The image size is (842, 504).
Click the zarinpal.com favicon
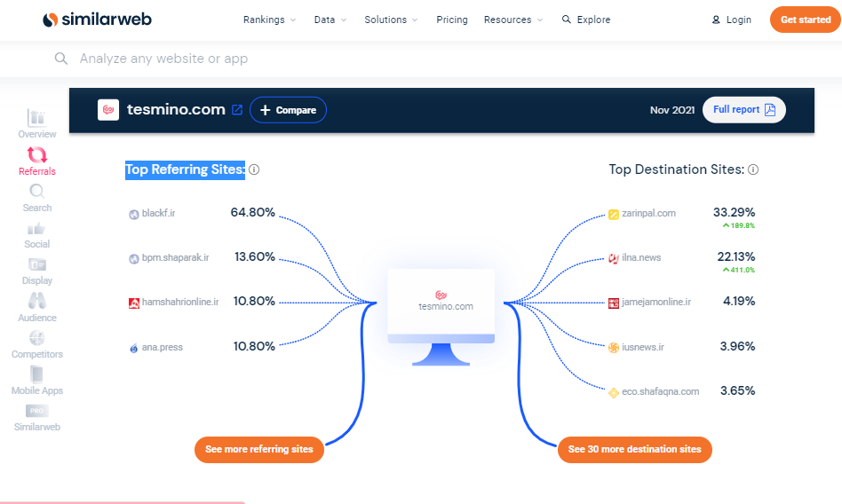(613, 214)
